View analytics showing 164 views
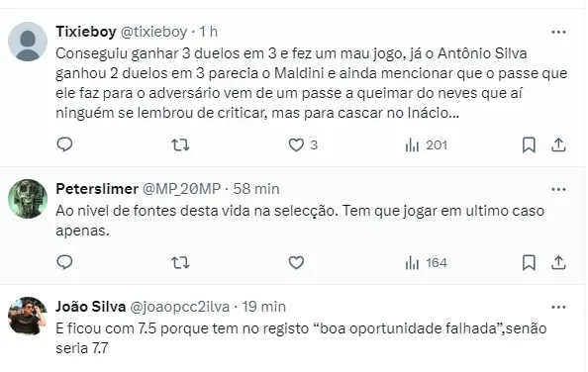The height and width of the screenshot is (372, 588). (x=426, y=262)
